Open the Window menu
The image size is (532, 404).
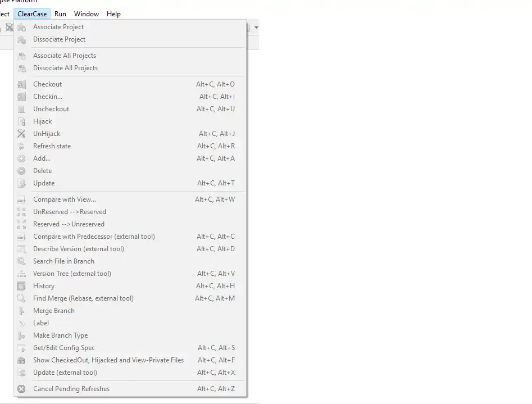87,14
